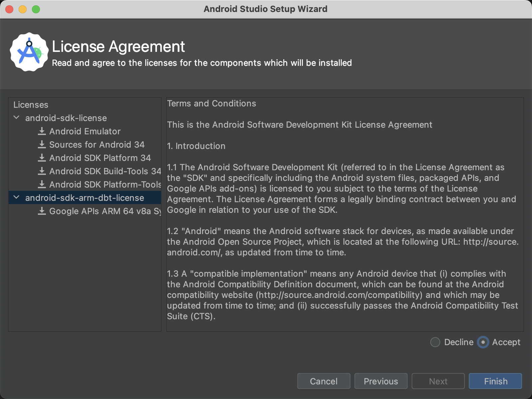The height and width of the screenshot is (399, 532).
Task: Click download icon beside Android SDK Build-Tools 34
Action: coord(42,171)
